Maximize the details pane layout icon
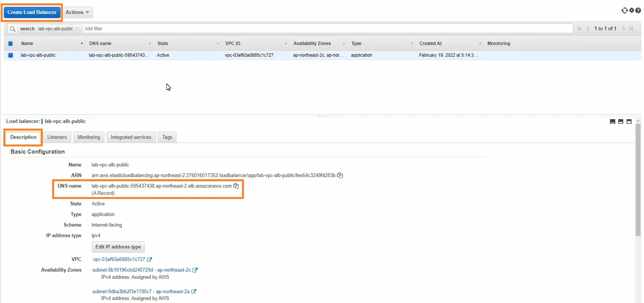Screen dimensions: 644x303 (x=629, y=121)
